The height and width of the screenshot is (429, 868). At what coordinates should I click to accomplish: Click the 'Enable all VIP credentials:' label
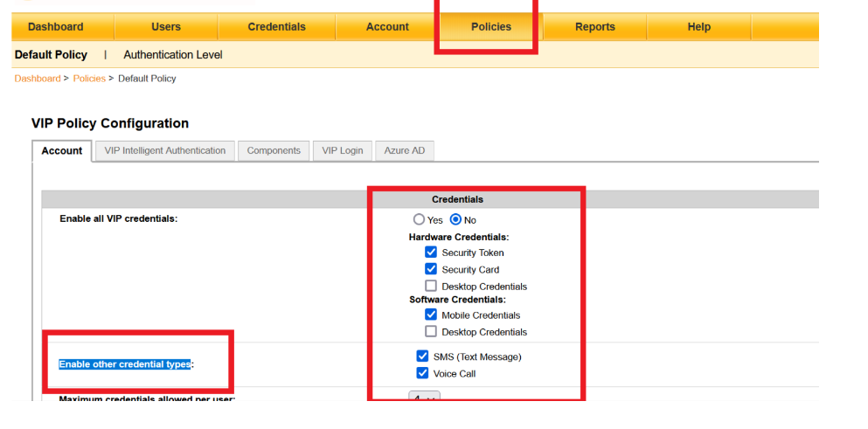point(119,218)
